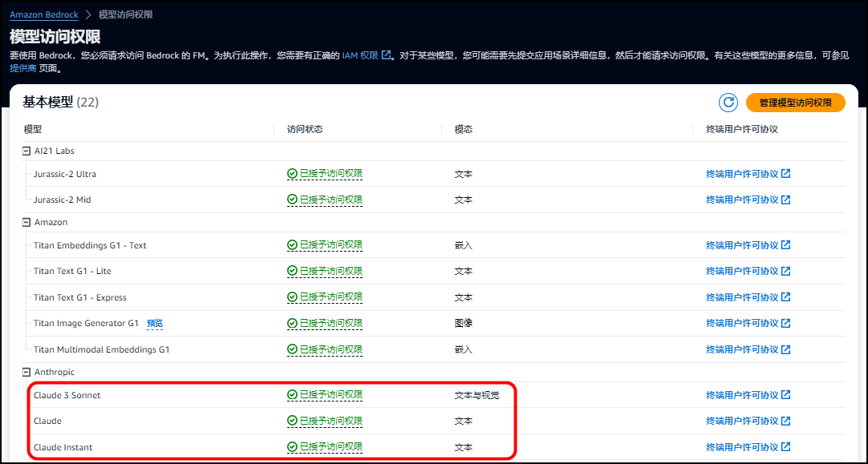Open EULA link for Jurassic-2 Ultra
This screenshot has width=868, height=464.
coord(748,174)
